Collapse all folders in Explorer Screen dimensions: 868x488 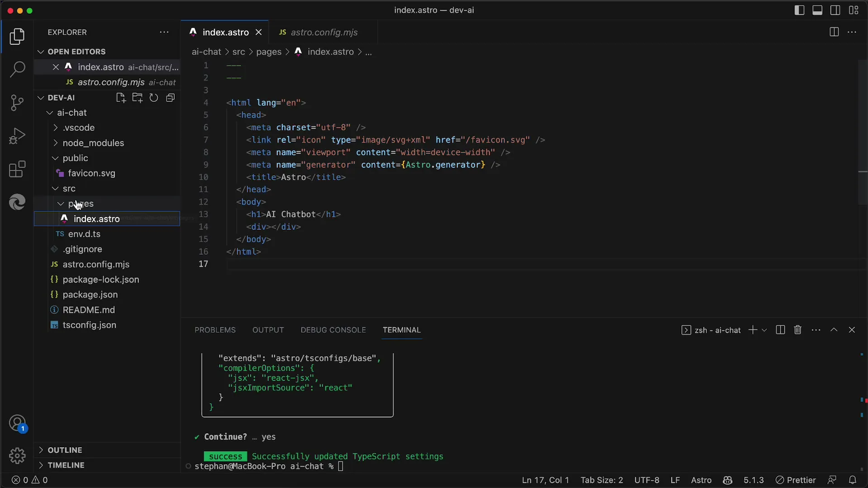pos(170,98)
